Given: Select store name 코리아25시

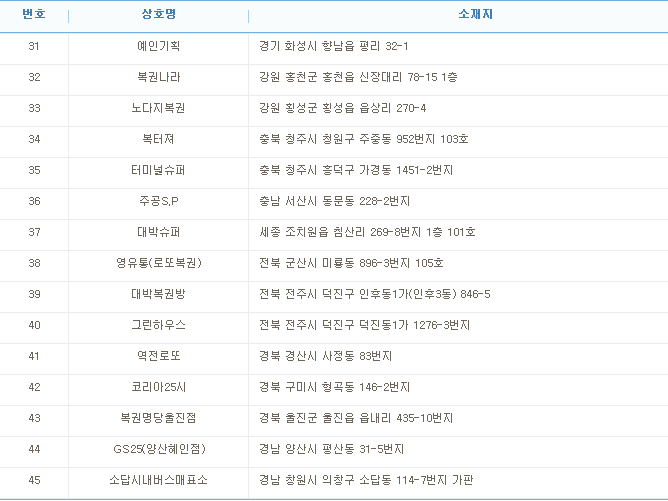Looking at the screenshot, I should (x=158, y=387).
